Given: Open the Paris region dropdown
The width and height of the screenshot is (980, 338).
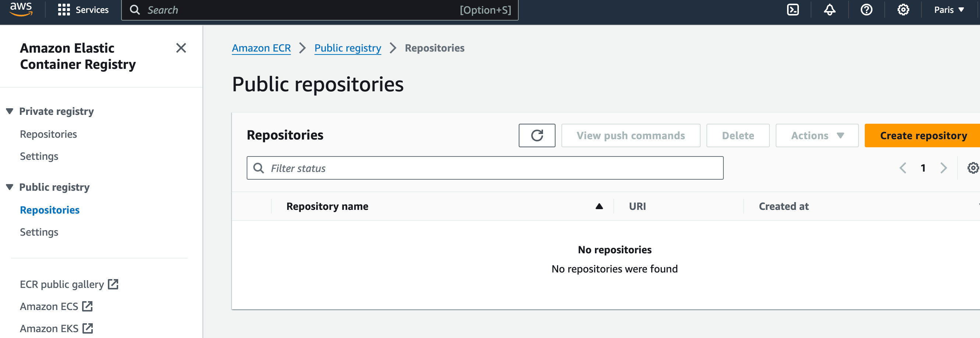Looking at the screenshot, I should click(949, 10).
